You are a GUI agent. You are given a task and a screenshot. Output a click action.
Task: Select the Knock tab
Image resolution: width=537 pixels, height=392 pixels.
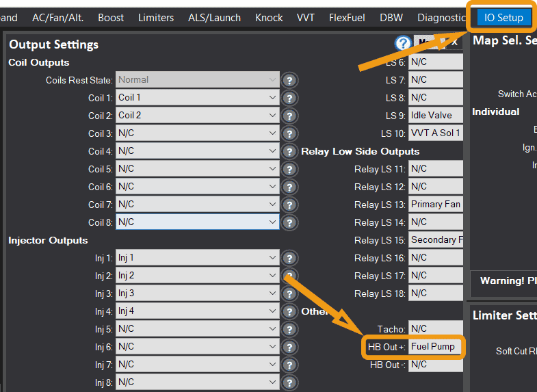[x=269, y=18]
